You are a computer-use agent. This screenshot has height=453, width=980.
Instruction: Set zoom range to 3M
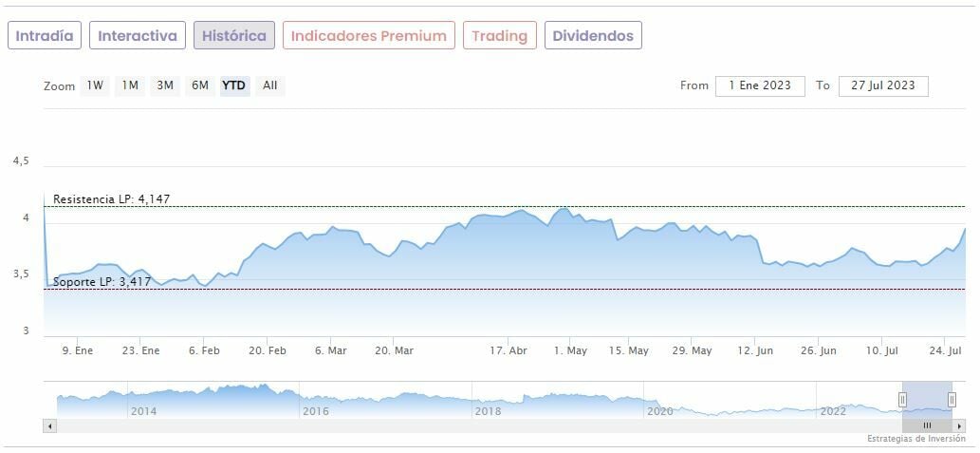[x=165, y=85]
